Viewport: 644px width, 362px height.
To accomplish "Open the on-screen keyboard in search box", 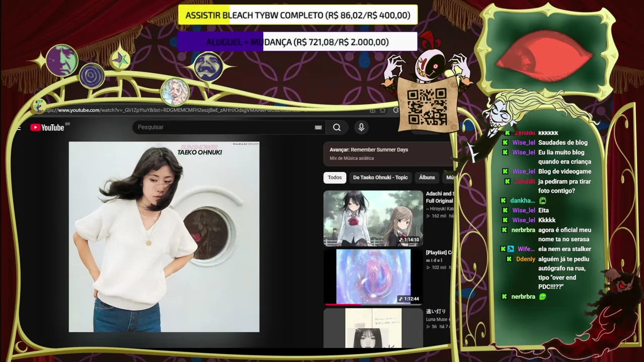I will click(x=318, y=127).
